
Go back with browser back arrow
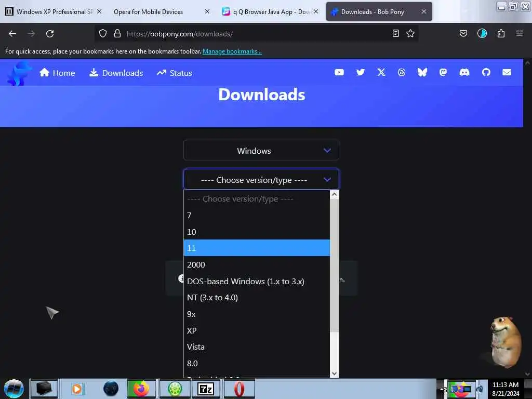click(12, 34)
